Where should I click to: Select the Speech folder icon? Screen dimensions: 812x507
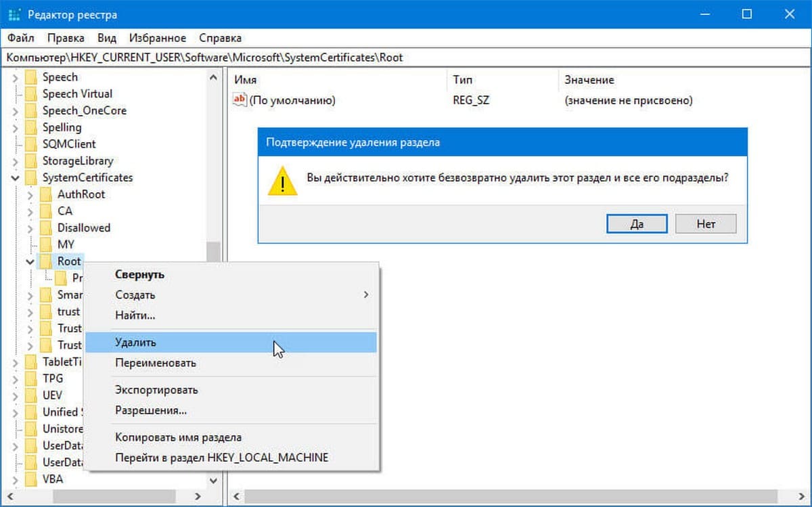click(x=31, y=77)
